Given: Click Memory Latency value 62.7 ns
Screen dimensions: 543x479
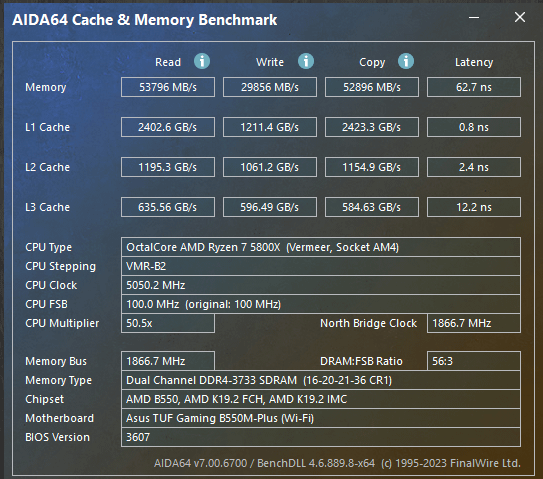Looking at the screenshot, I should (474, 87).
